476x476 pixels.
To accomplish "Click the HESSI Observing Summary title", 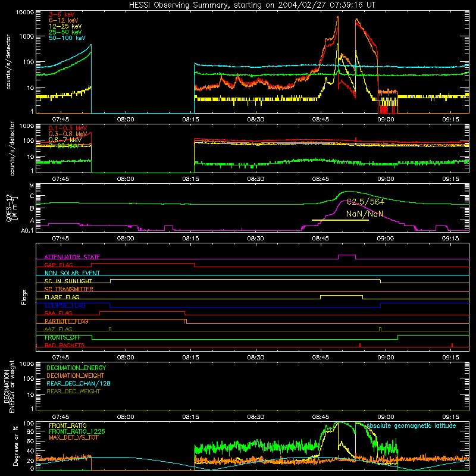I will [x=252, y=5].
